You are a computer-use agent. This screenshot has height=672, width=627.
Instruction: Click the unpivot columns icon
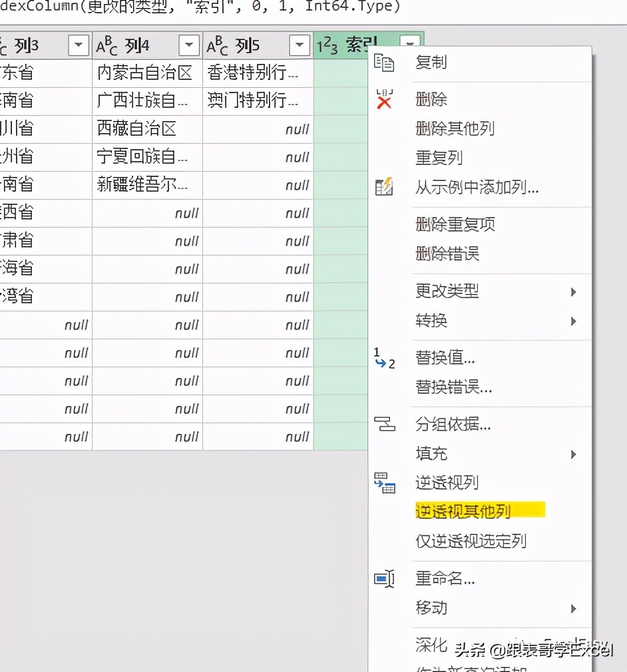pyautogui.click(x=385, y=483)
